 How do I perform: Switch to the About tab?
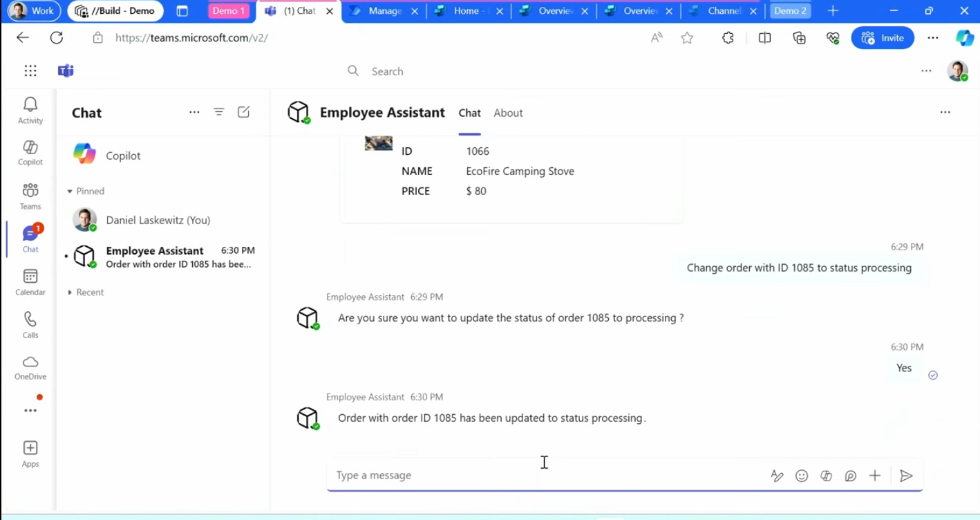[508, 113]
